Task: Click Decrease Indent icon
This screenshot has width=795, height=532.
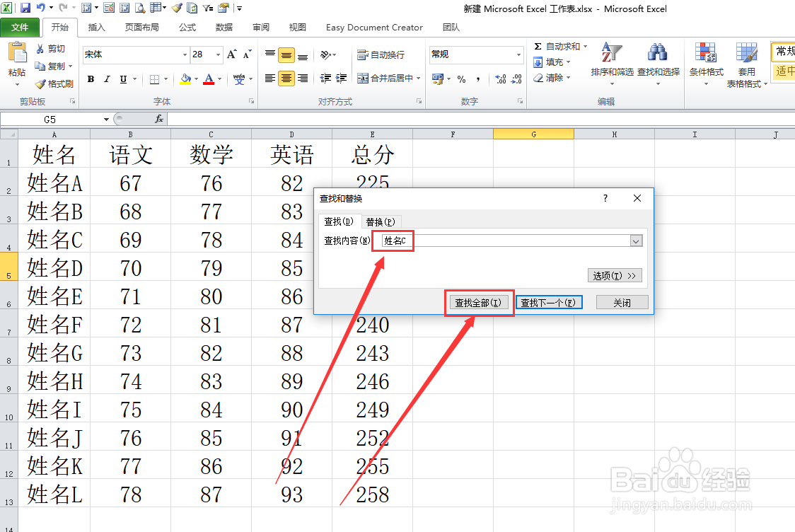Action: [325, 78]
